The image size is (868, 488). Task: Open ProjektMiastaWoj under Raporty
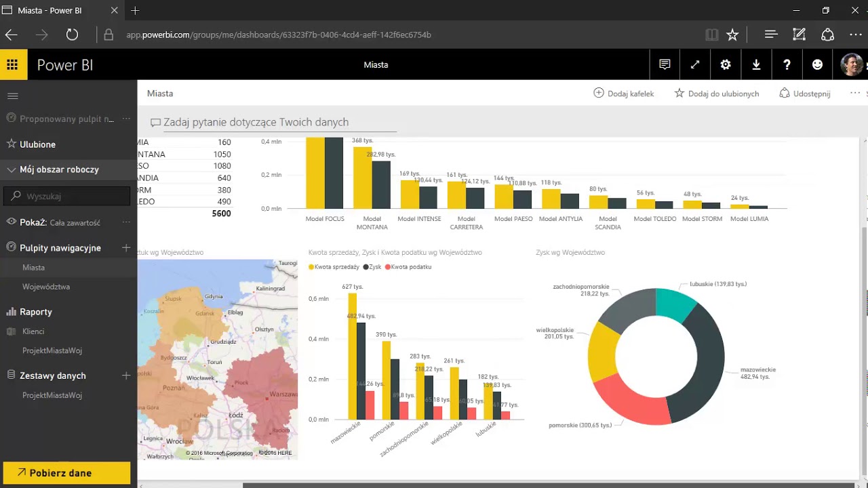pyautogui.click(x=52, y=350)
